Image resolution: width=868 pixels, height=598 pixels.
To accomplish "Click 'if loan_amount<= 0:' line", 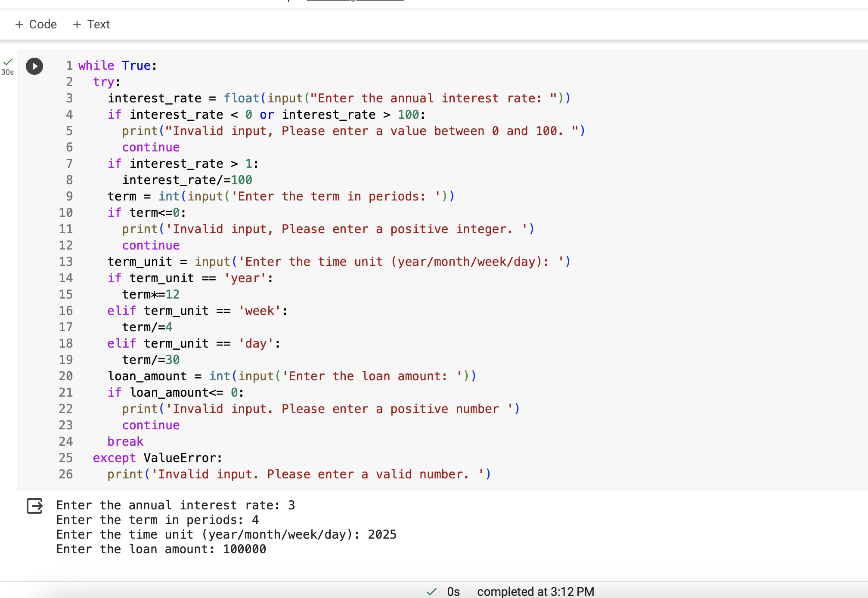I will 176,392.
